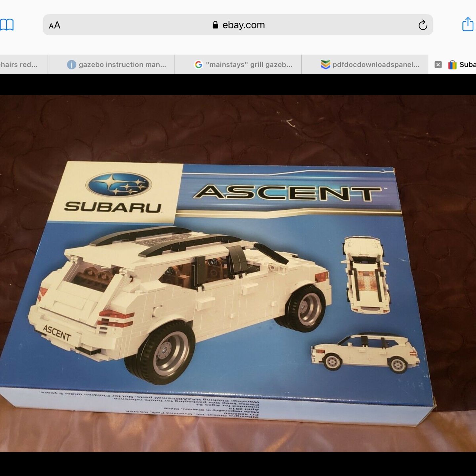
Task: Close the active Subaru eBay tab
Action: pyautogui.click(x=438, y=65)
